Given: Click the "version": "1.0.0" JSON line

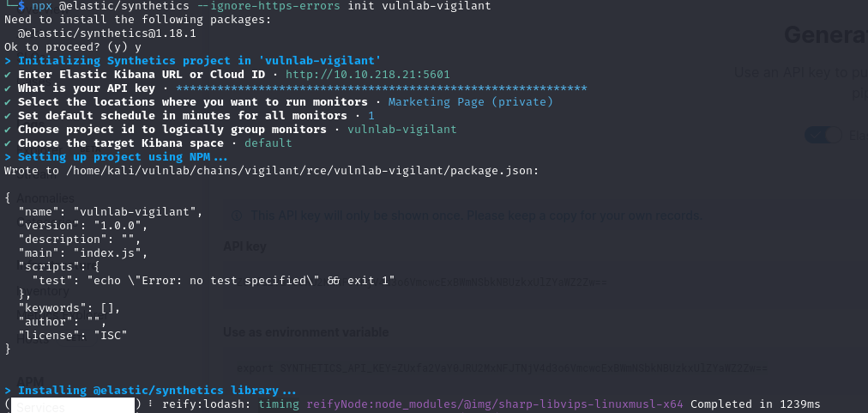Looking at the screenshot, I should pyautogui.click(x=83, y=226).
